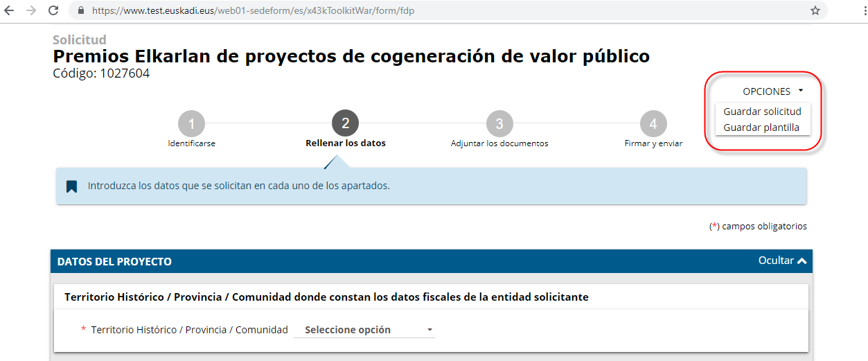Click the 'Adjuntar los documentos' step label

coord(499,143)
